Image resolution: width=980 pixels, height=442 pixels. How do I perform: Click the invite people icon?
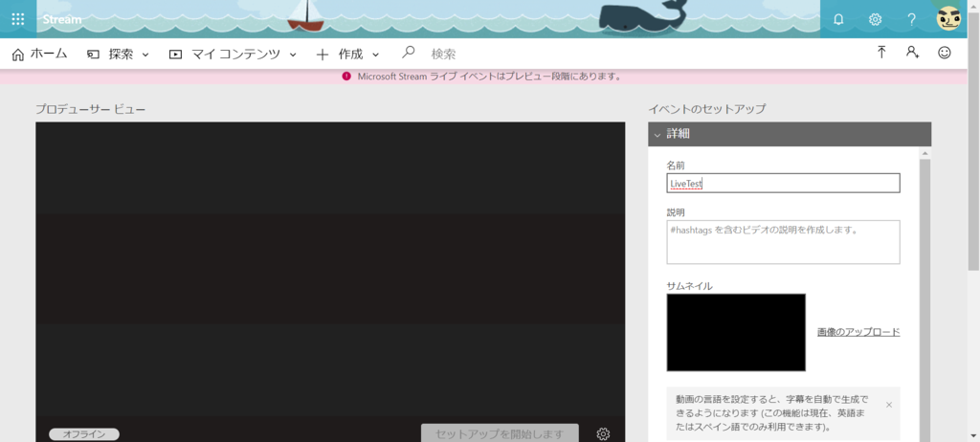(x=912, y=53)
